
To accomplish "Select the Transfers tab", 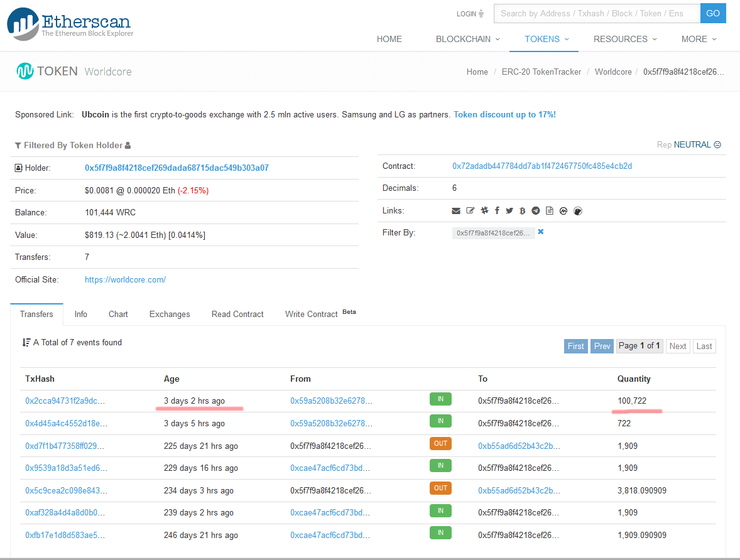I will 36,314.
